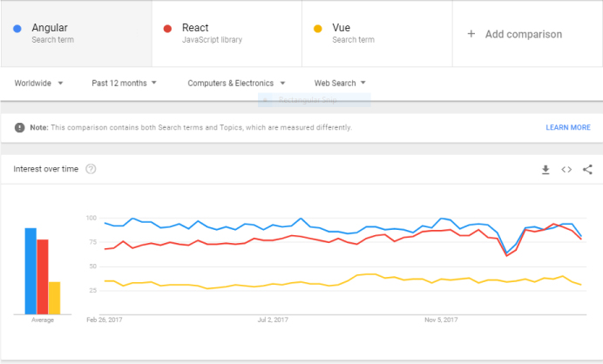Click the plus icon to add comparison

471,34
